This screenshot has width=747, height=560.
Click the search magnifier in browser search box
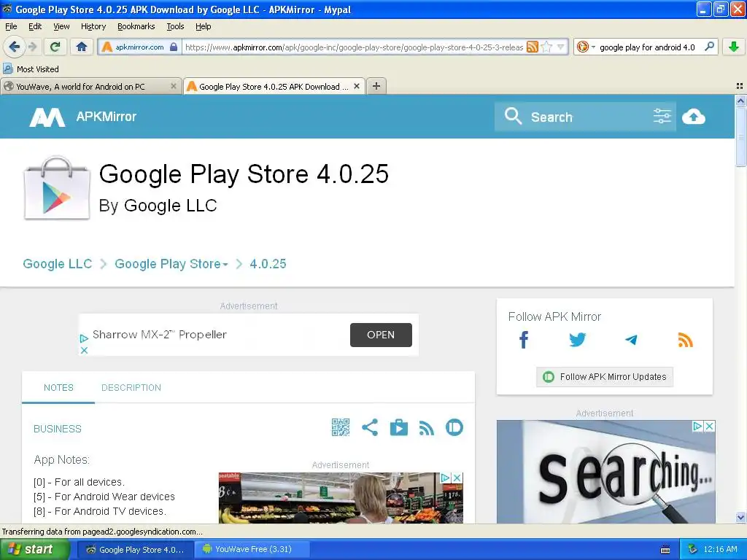709,47
